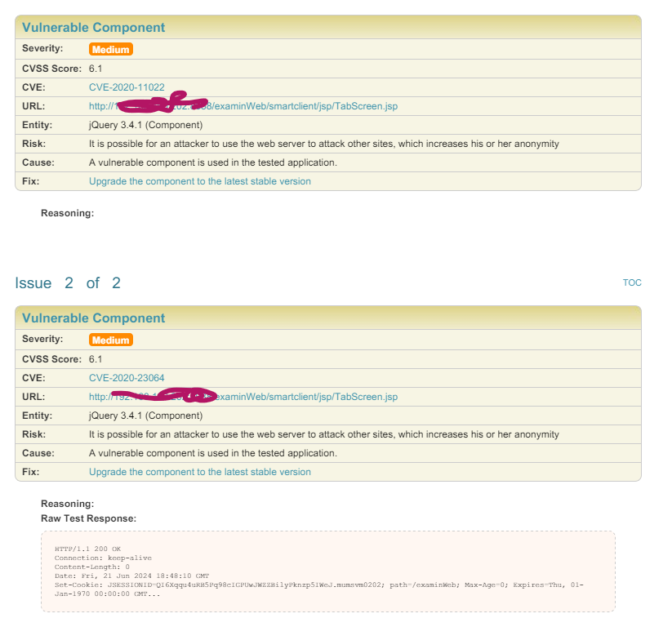Select the jQuery 3.4.1 entity for CVE-2020-23064

tap(145, 416)
